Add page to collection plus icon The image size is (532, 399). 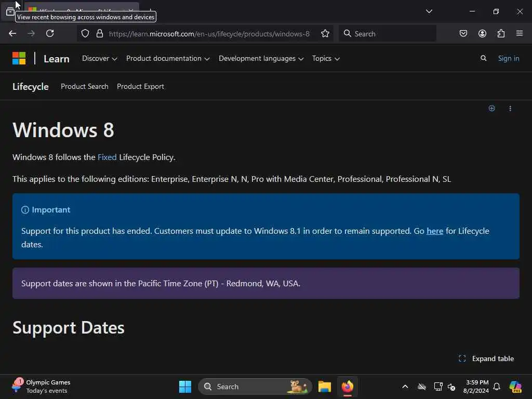491,108
